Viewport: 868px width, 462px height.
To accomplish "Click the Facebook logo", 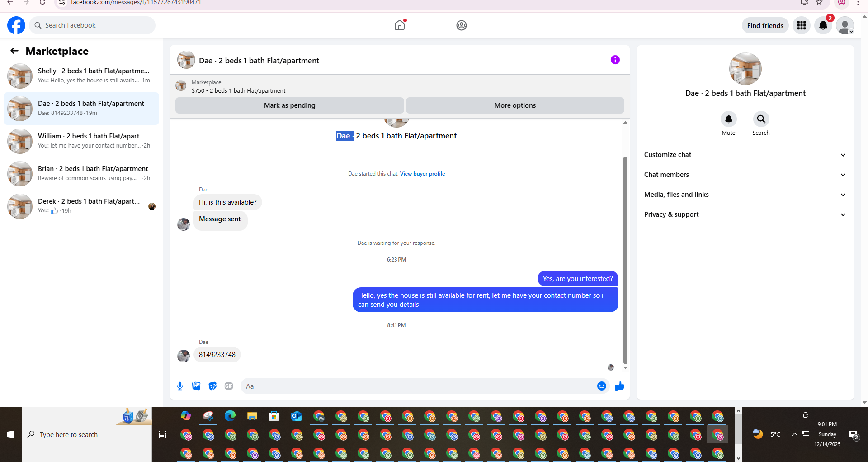I will tap(16, 25).
